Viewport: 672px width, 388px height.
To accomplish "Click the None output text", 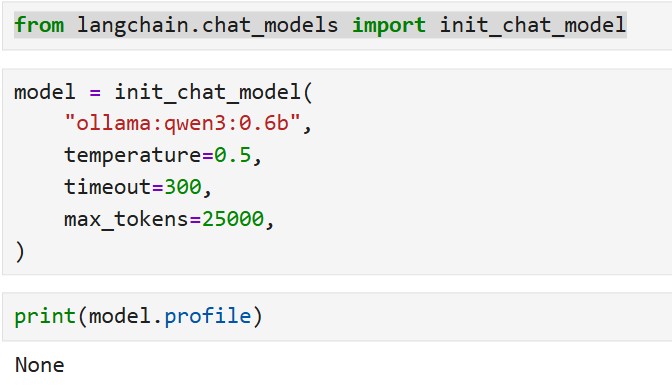I will [39, 365].
